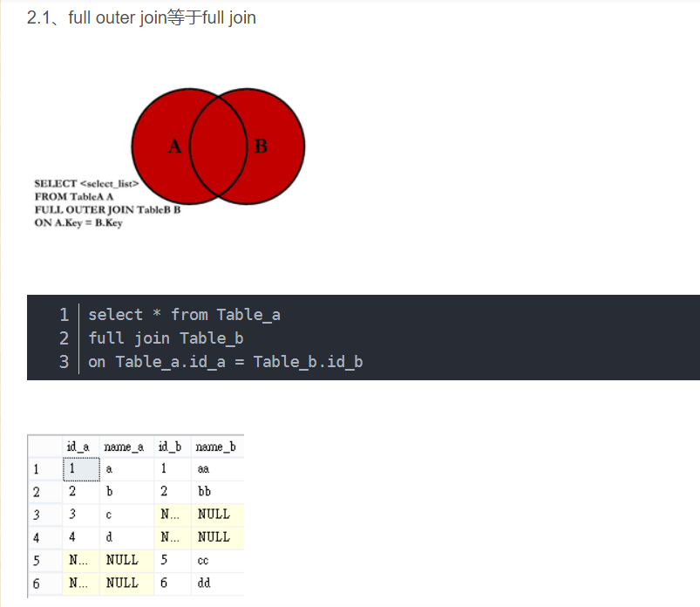Click 'FROM TableA A' text in diagram
This screenshot has height=607, width=700.
point(74,196)
